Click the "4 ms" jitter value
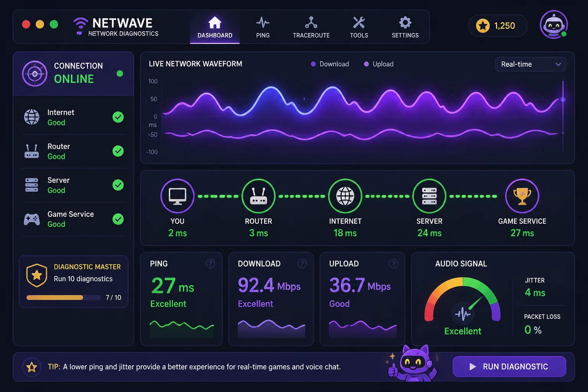 [535, 292]
